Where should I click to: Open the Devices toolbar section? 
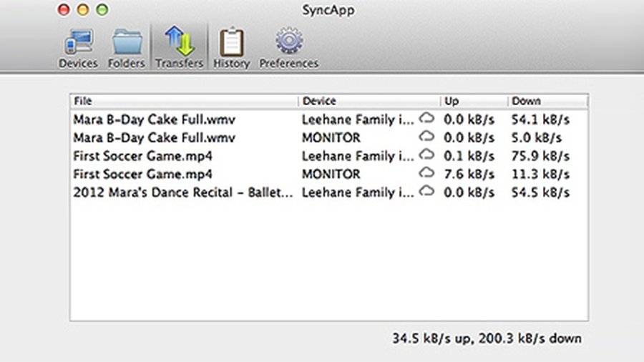pos(78,47)
